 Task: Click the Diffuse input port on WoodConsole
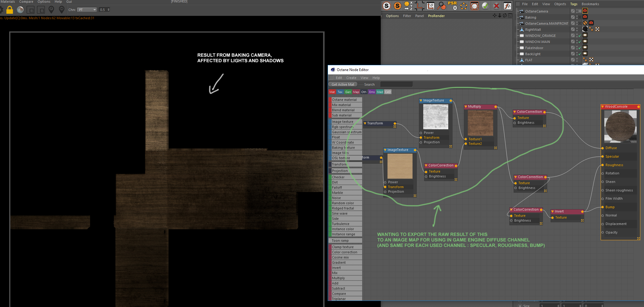602,148
